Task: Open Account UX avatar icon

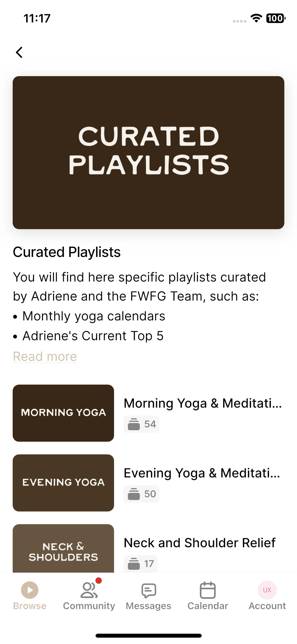Action: pyautogui.click(x=267, y=590)
